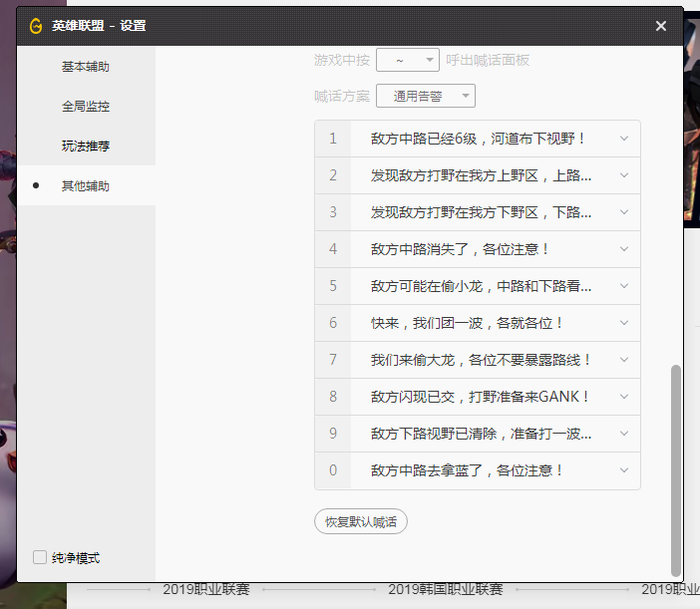Click row 9 敌方下路视野已清除 message

click(x=481, y=434)
